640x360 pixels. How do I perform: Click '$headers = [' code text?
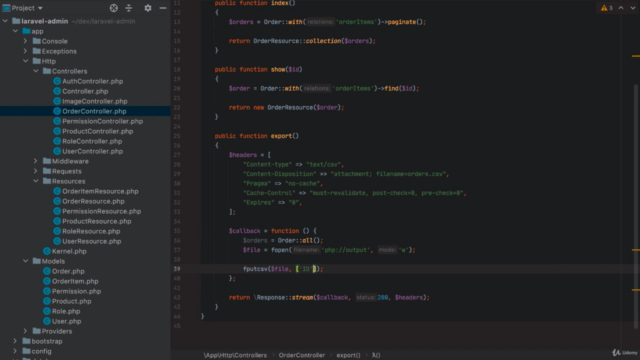249,155
